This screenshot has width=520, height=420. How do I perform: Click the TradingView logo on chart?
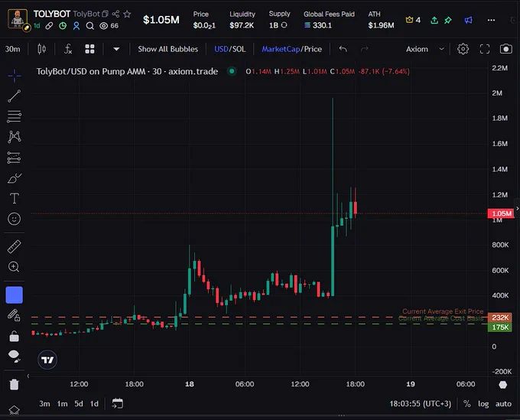point(47,360)
